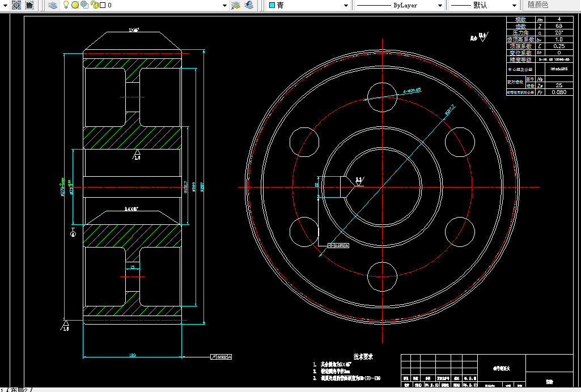Click the 68 tooth count cell
Viewport: 581px width, 392px height.
click(559, 26)
